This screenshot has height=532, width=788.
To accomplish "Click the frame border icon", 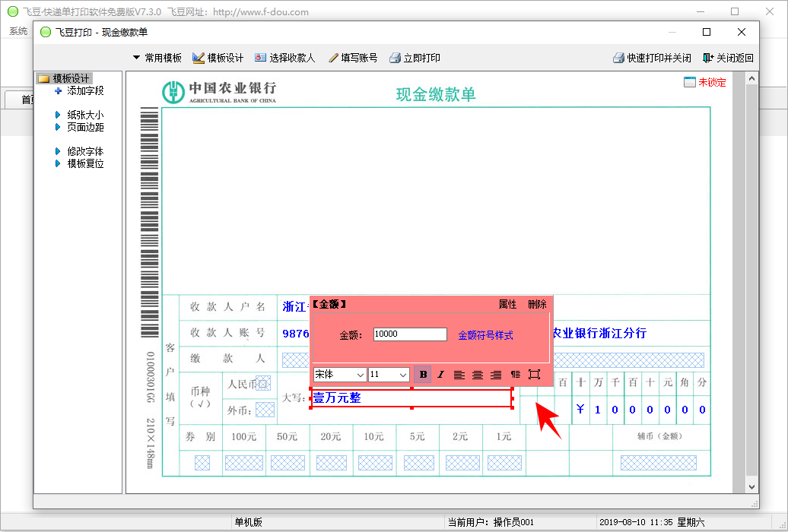I will point(534,374).
